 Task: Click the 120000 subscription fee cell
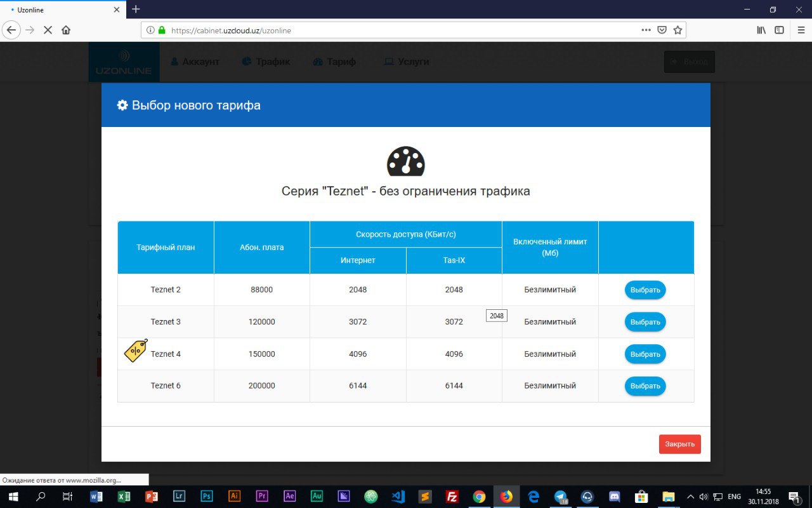click(x=262, y=322)
